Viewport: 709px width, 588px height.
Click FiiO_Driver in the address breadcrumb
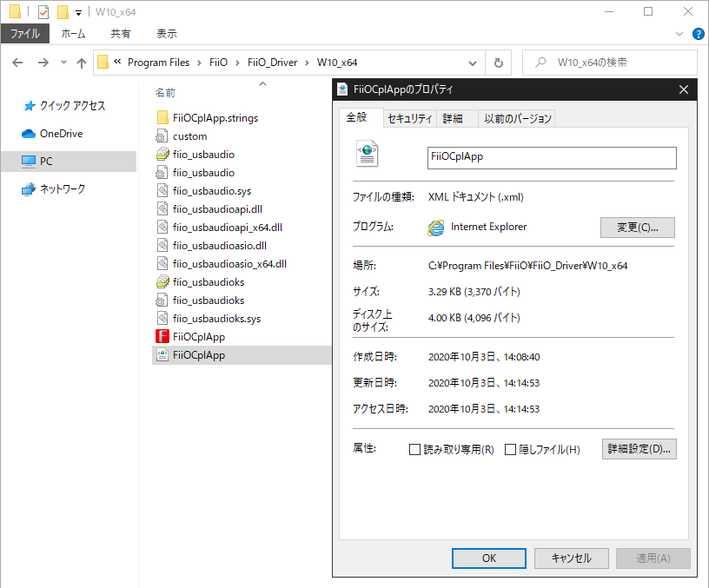coord(272,63)
